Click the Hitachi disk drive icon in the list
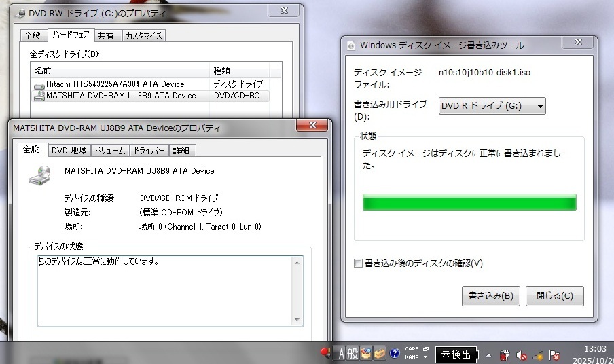Image resolution: width=614 pixels, height=364 pixels. [39, 85]
